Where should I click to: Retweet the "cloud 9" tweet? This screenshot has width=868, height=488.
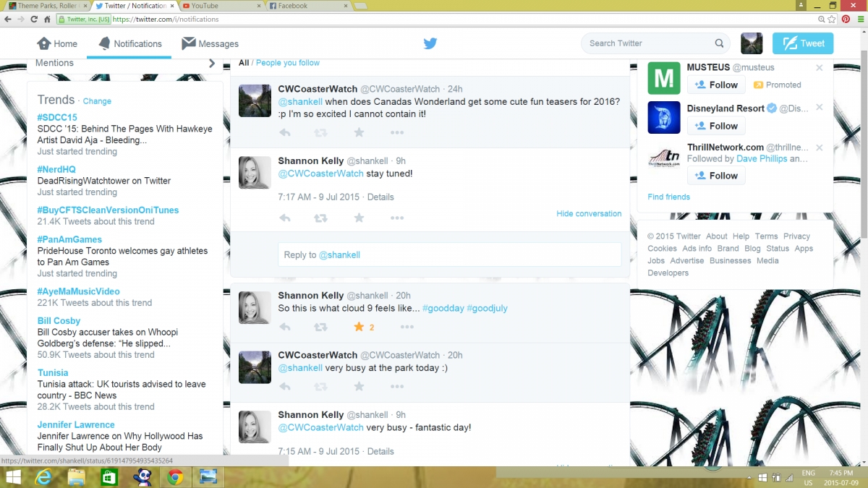[321, 327]
